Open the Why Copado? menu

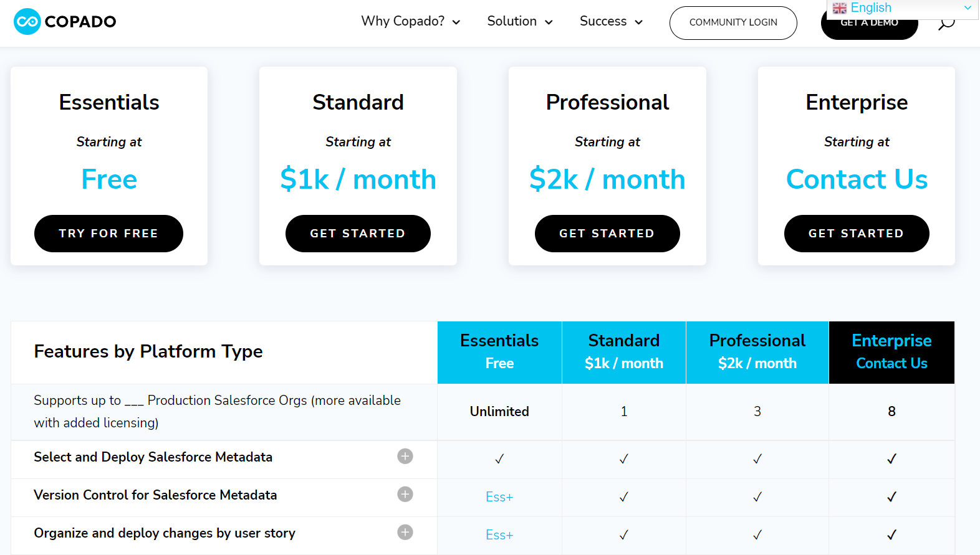pyautogui.click(x=411, y=21)
